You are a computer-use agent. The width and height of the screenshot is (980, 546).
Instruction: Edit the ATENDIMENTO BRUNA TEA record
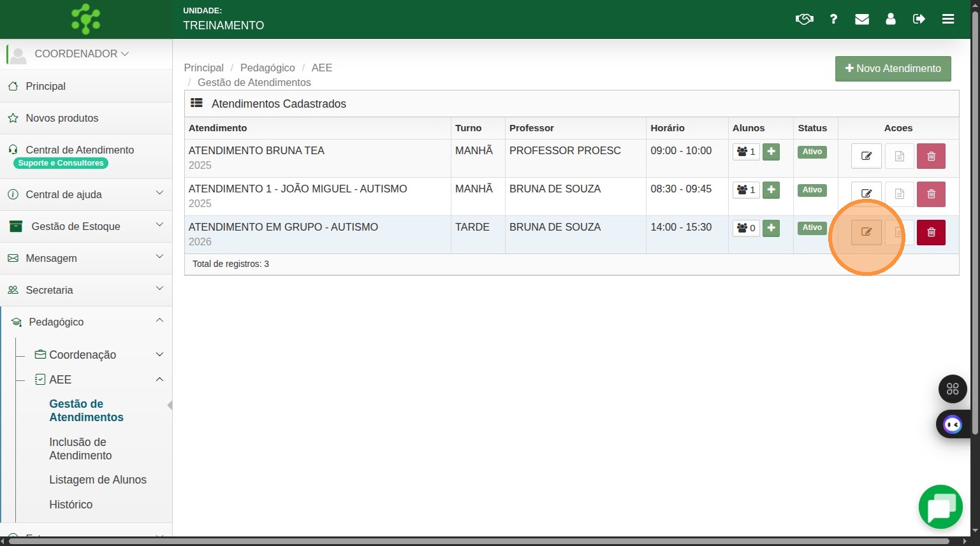[x=866, y=156]
